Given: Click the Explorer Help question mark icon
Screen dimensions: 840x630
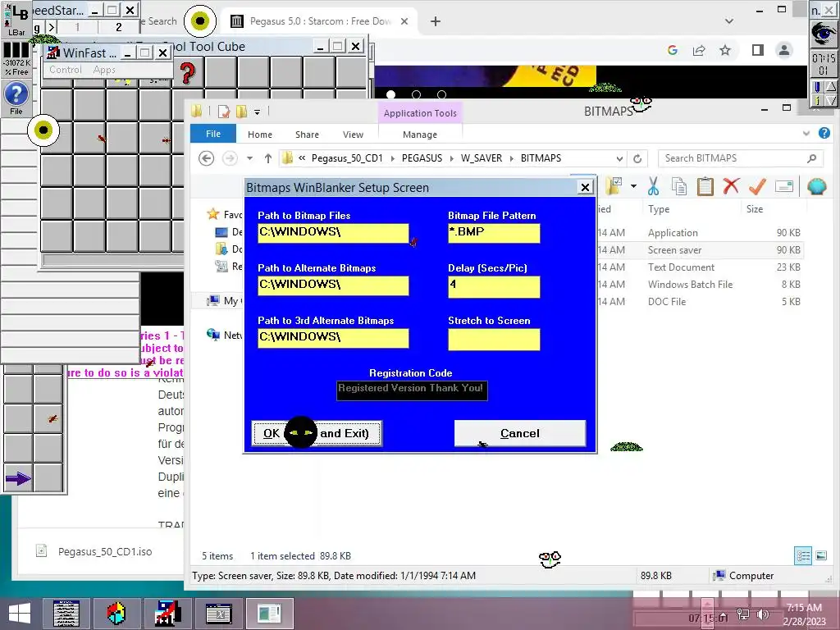Looking at the screenshot, I should click(x=824, y=133).
